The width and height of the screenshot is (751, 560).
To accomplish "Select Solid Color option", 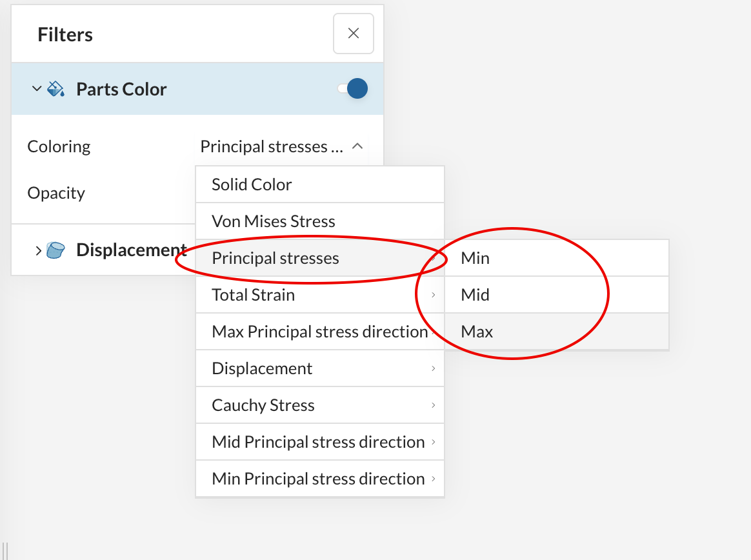I will [319, 185].
